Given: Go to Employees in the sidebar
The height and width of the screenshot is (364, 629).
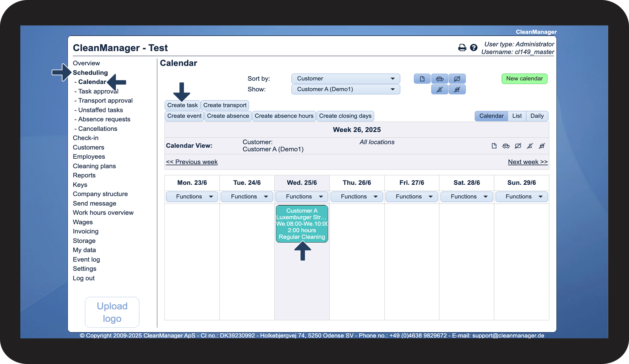Looking at the screenshot, I should point(89,157).
